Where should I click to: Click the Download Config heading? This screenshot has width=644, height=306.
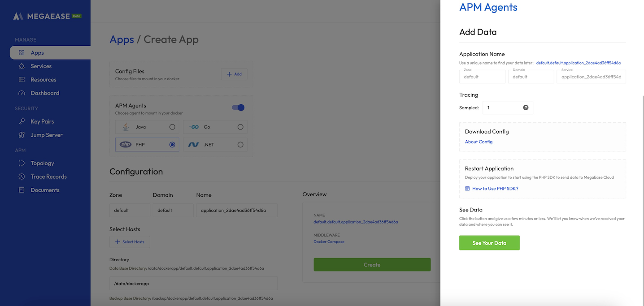[x=487, y=132]
